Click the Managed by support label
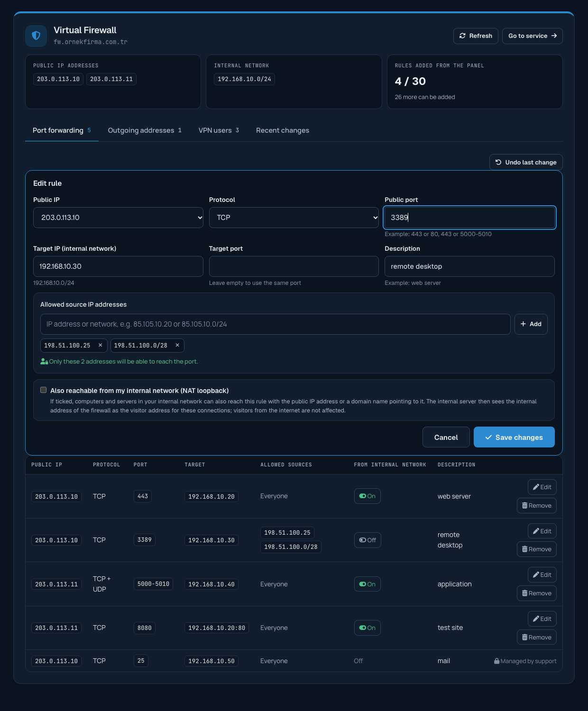The height and width of the screenshot is (711, 588). click(x=525, y=661)
